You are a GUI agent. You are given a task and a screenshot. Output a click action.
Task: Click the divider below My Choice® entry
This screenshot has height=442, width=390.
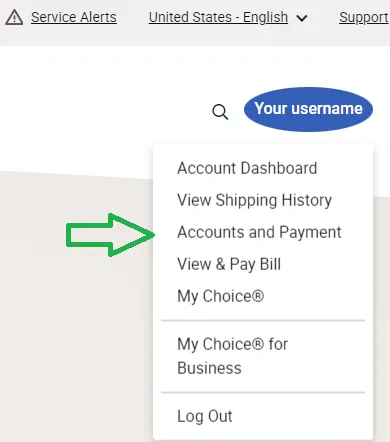(x=263, y=321)
